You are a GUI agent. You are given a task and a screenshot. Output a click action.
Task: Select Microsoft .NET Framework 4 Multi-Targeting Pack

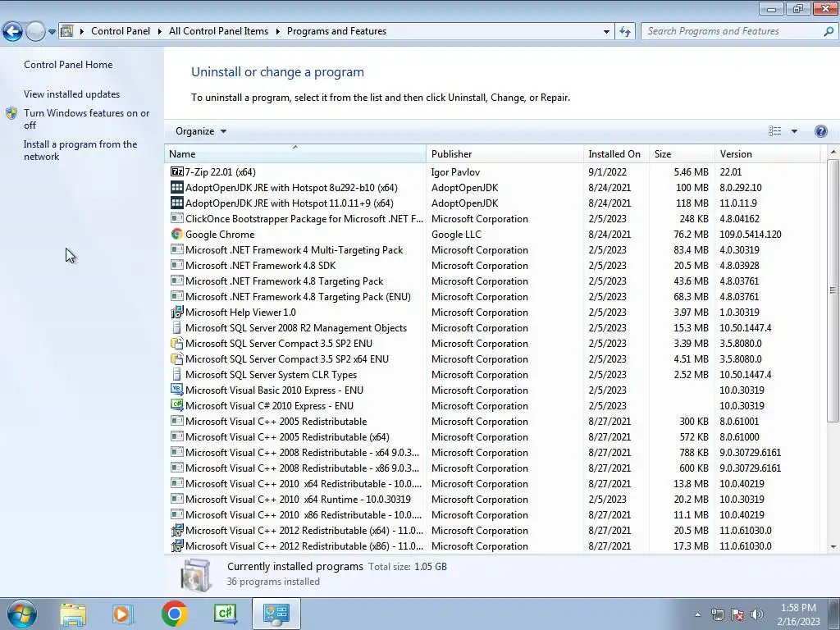coord(493,249)
